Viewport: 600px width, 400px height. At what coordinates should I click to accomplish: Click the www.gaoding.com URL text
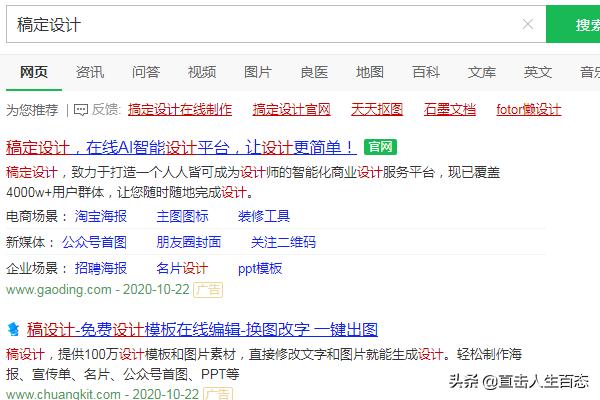[59, 290]
